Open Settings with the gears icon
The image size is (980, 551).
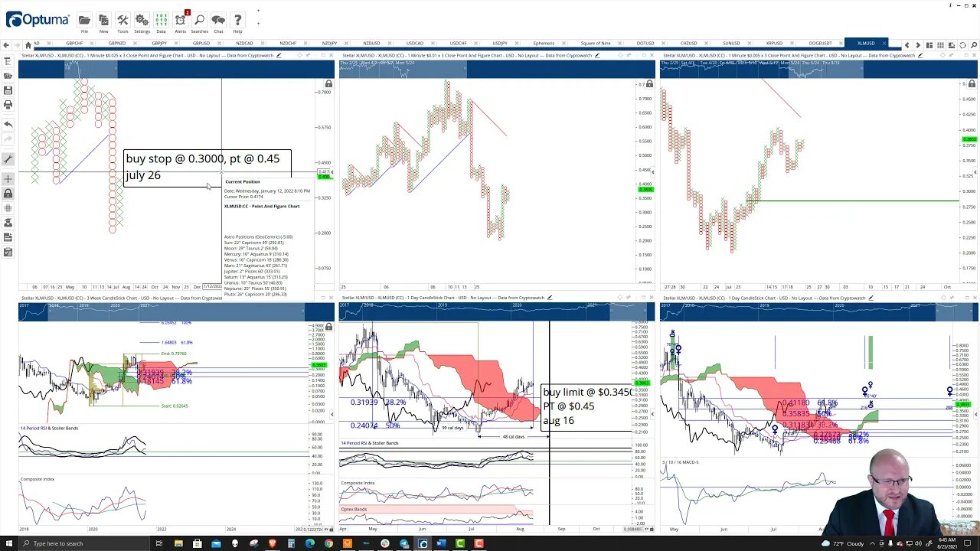click(x=142, y=23)
